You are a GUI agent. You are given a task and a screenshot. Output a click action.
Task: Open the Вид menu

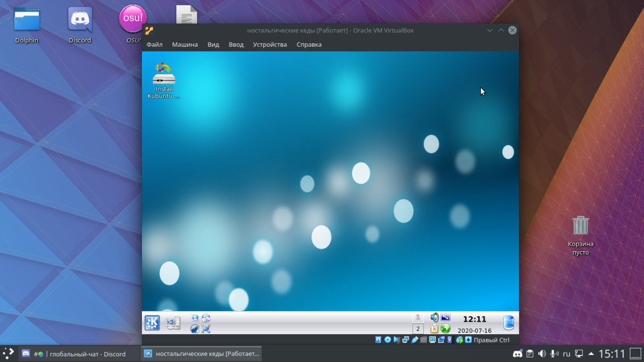pyautogui.click(x=213, y=44)
